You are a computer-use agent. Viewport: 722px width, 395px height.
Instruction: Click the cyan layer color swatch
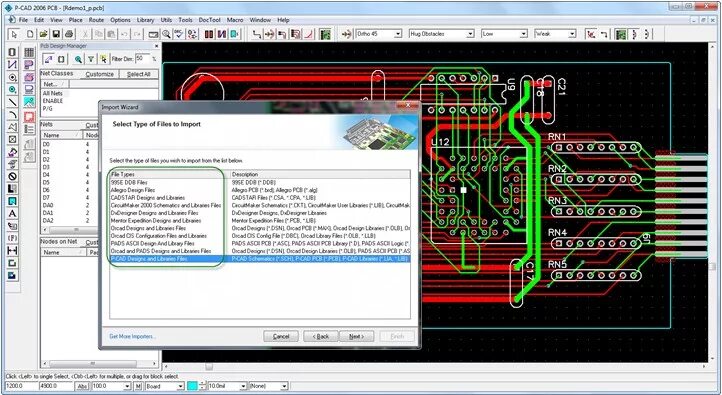(192, 386)
